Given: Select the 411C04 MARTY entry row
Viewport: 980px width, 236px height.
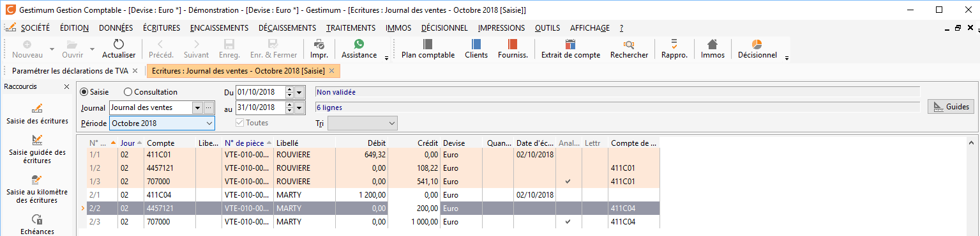Looking at the screenshot, I should [373, 194].
